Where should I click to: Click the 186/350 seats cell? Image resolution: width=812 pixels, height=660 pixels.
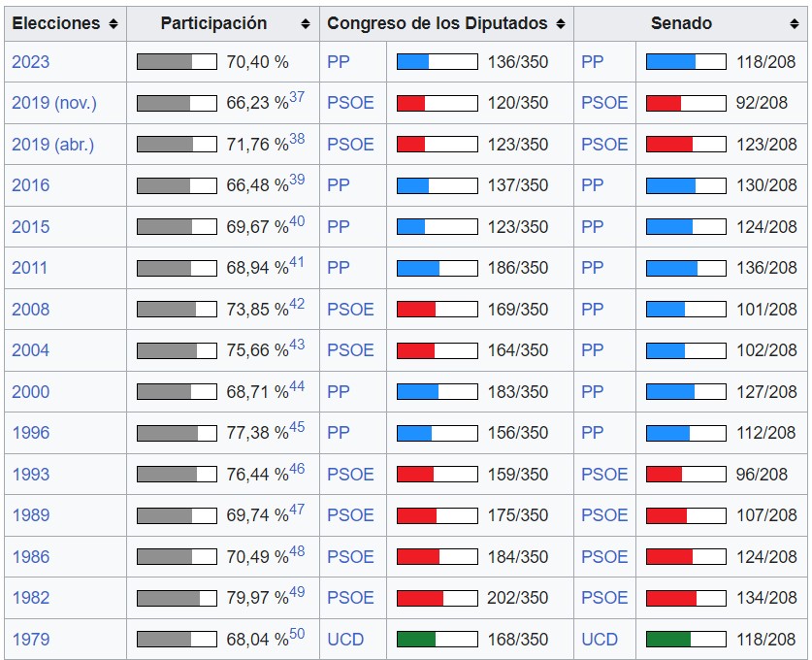517,268
